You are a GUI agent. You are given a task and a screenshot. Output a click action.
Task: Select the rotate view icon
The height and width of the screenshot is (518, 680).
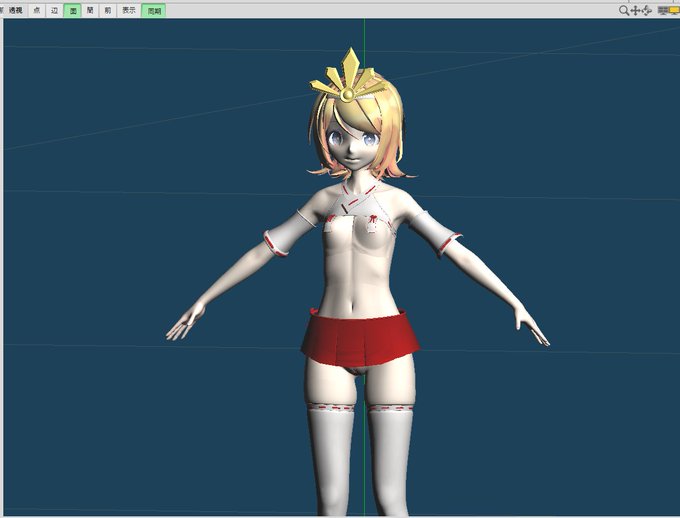pyautogui.click(x=646, y=10)
